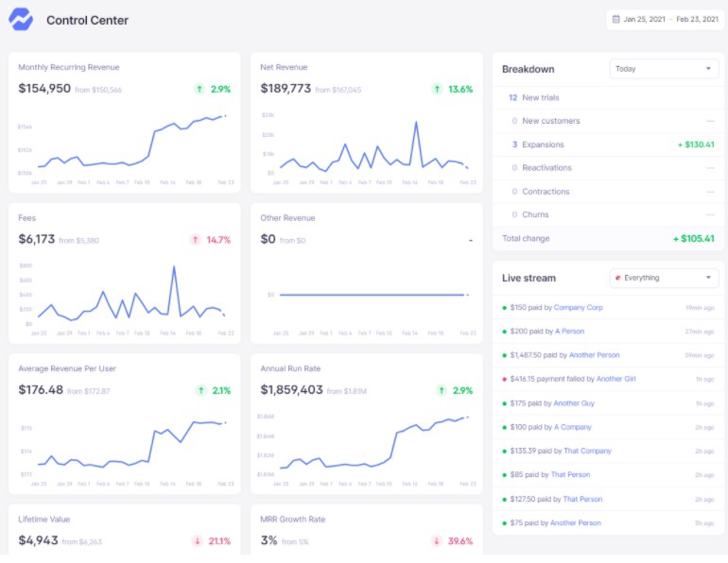Click the Net Revenue chart peak
728x563 pixels.
[416, 124]
